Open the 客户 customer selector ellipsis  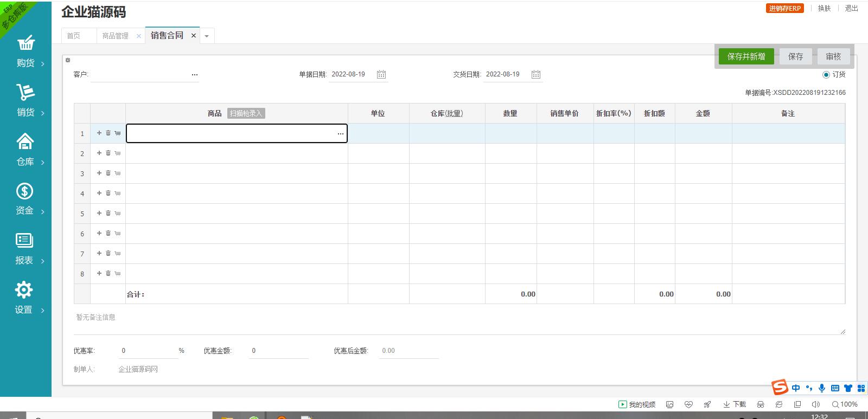tap(195, 74)
